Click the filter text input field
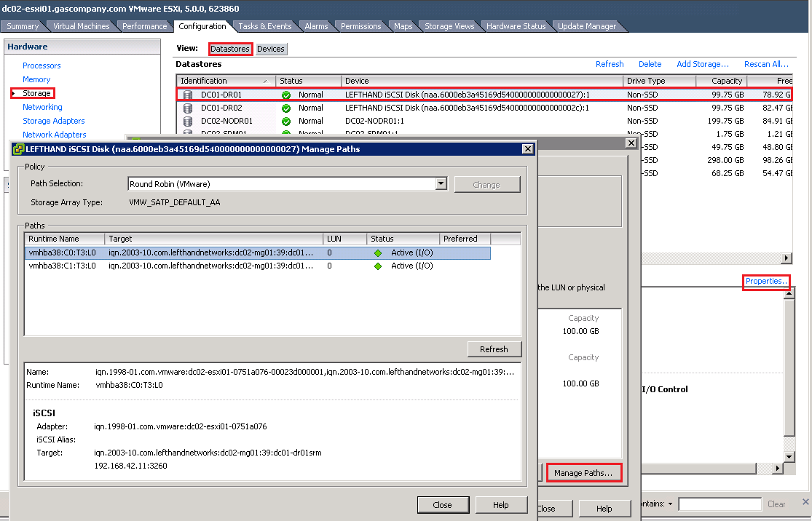The height and width of the screenshot is (521, 812). pos(720,504)
